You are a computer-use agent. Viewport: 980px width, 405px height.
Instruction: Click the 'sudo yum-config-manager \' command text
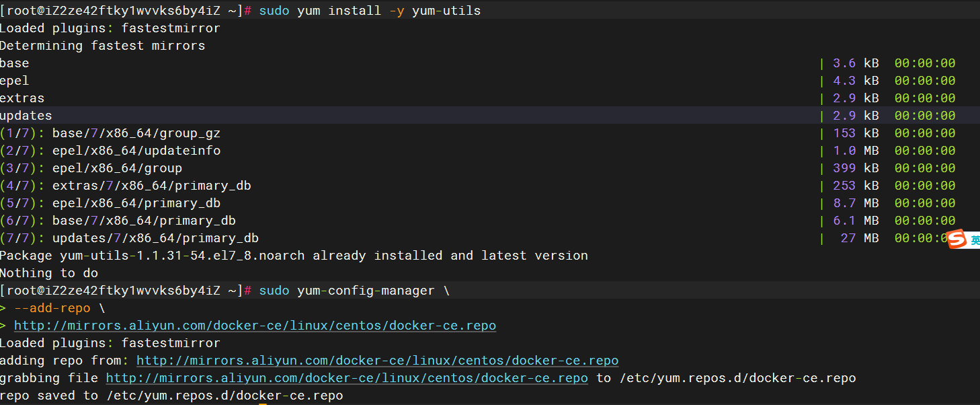pyautogui.click(x=354, y=291)
